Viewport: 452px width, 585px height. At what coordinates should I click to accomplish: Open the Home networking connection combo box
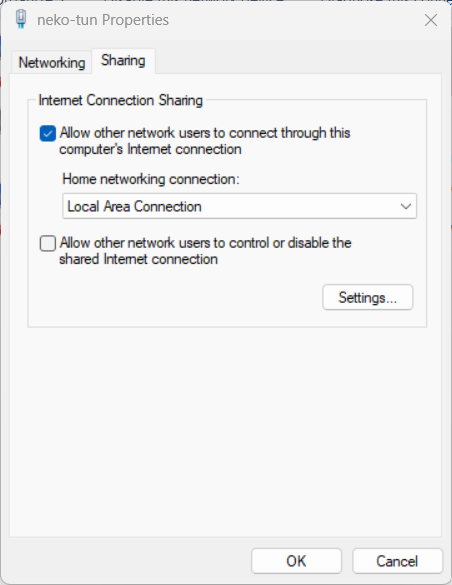tap(239, 206)
